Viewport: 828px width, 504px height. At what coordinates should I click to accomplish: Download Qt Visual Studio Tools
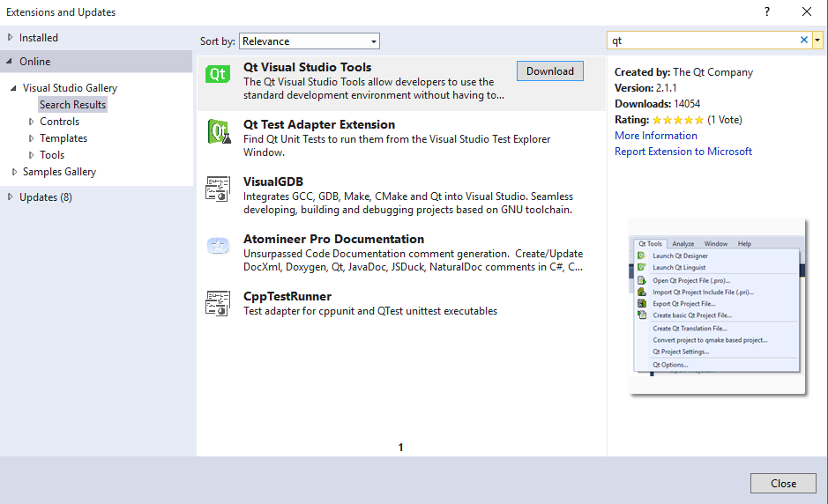point(549,71)
